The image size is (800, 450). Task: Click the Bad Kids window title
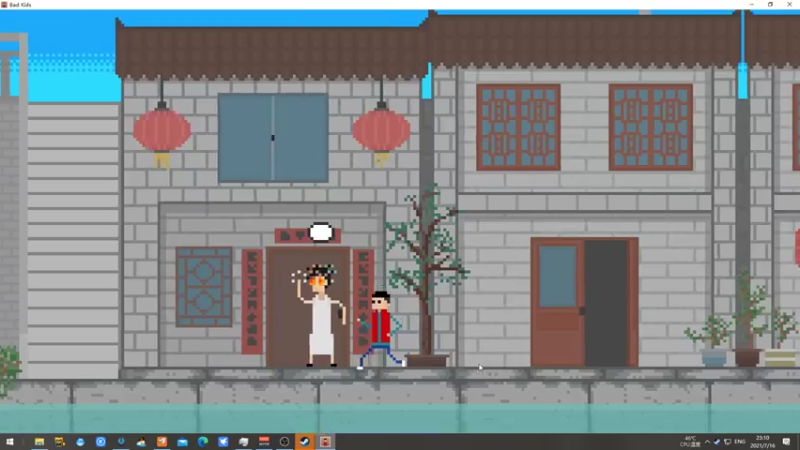[20, 5]
